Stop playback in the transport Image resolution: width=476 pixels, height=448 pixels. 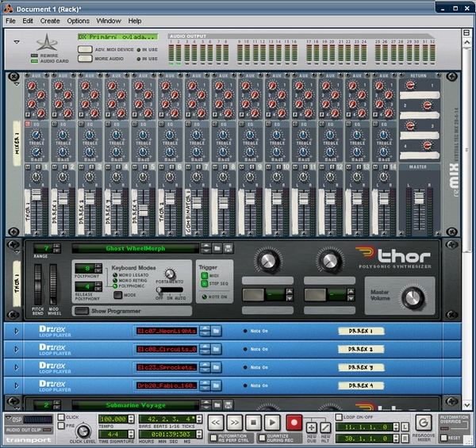point(254,423)
